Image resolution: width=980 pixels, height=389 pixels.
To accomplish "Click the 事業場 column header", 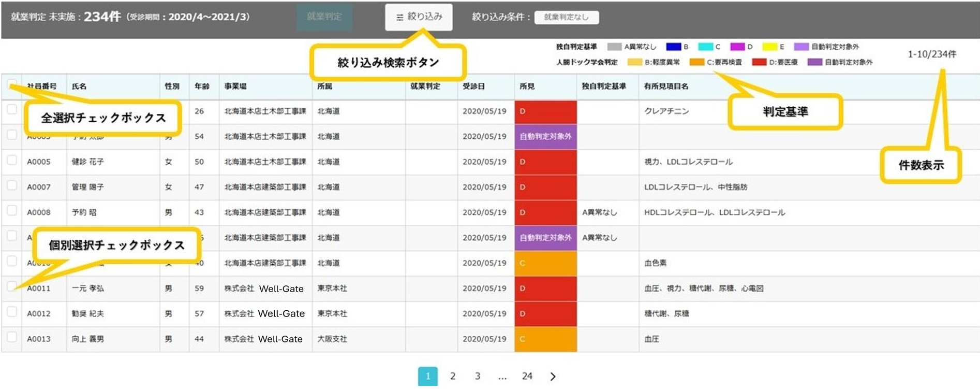I will (x=235, y=87).
